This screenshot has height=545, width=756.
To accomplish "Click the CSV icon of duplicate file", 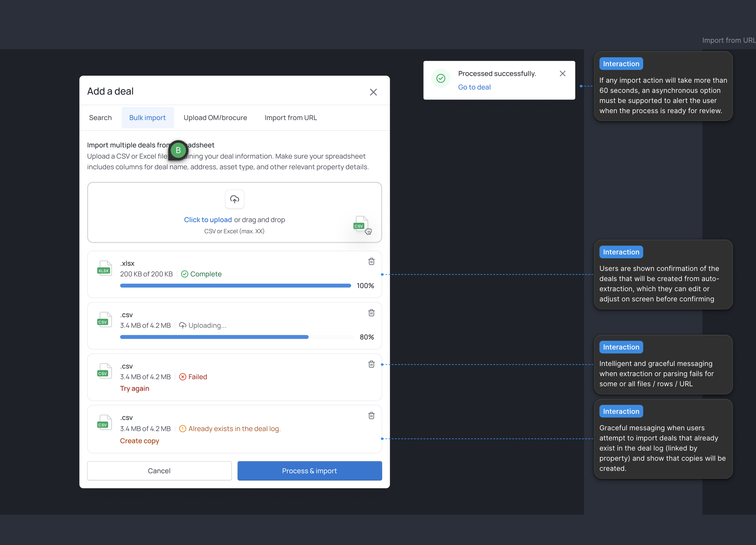I will point(104,422).
